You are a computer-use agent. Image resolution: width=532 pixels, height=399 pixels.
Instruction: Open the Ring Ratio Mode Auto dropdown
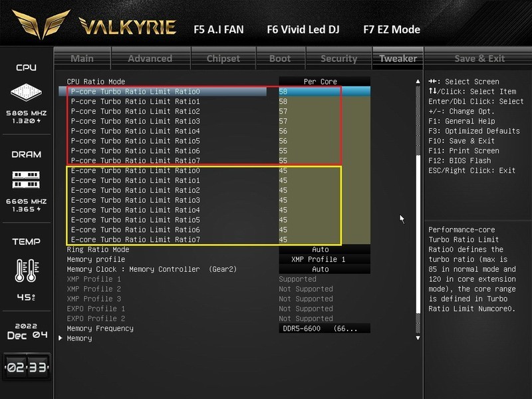[320, 249]
